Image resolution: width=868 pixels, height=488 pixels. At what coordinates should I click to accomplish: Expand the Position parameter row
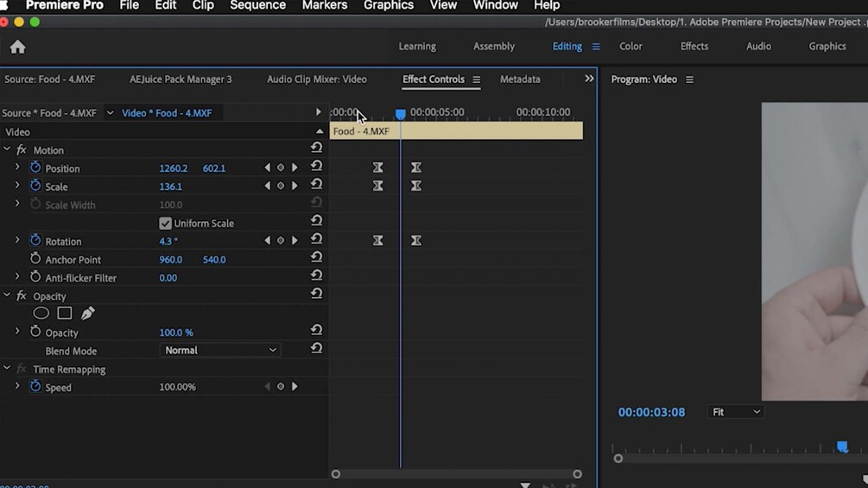17,167
